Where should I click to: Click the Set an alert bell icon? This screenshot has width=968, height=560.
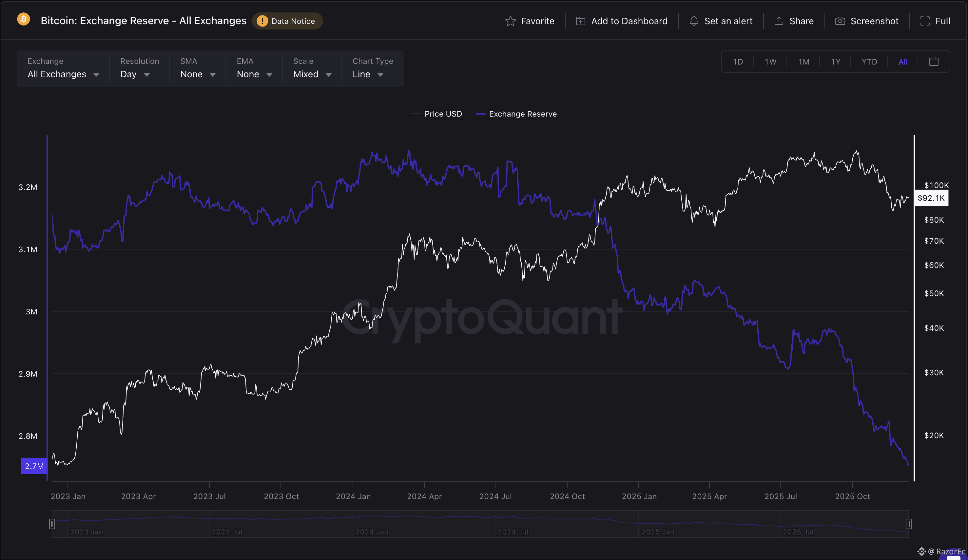(694, 21)
